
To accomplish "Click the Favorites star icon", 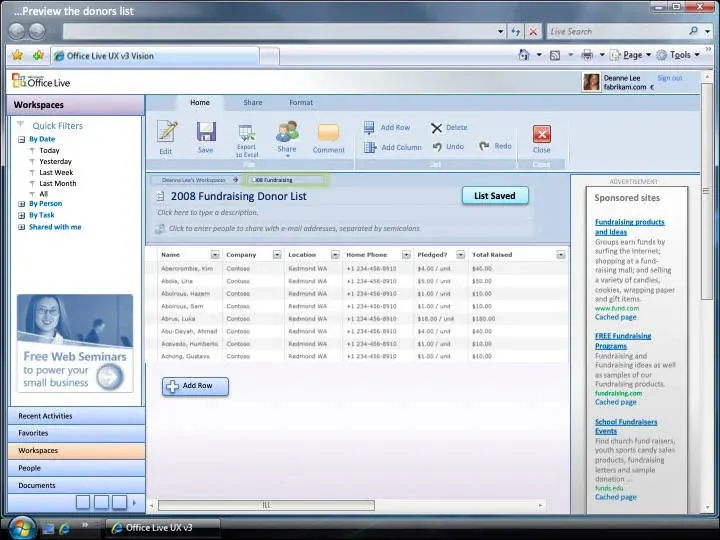I will pyautogui.click(x=17, y=56).
